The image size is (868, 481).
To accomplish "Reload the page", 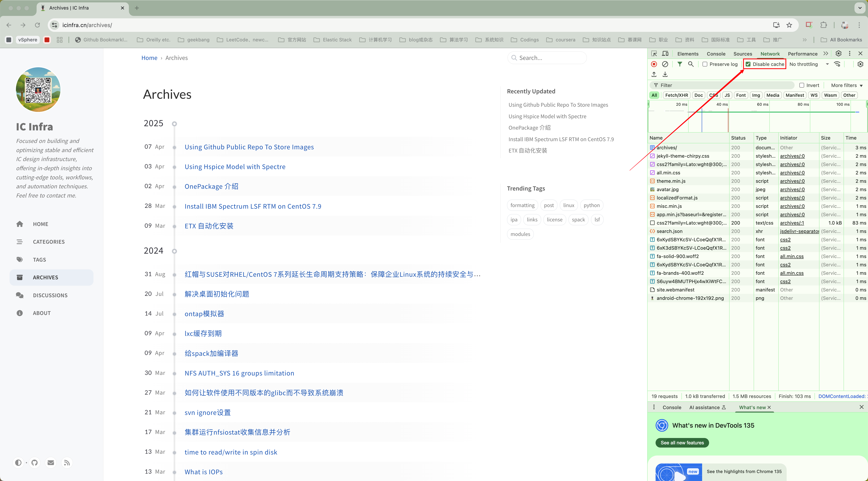I will coord(37,25).
